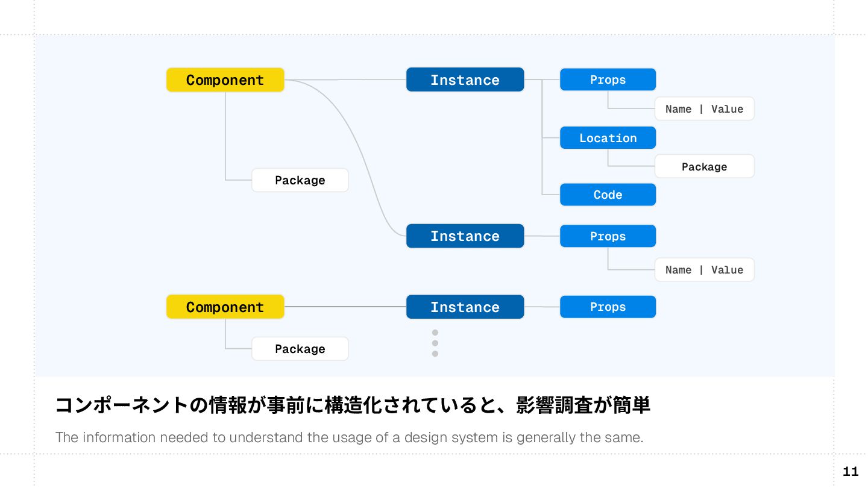The height and width of the screenshot is (488, 868).
Task: Click the Location node
Action: (608, 138)
